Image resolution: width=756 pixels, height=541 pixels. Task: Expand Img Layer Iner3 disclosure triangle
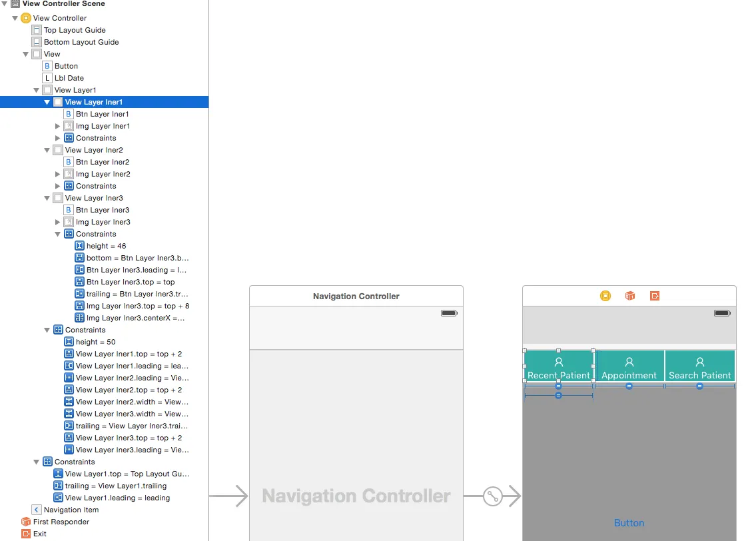tap(58, 223)
